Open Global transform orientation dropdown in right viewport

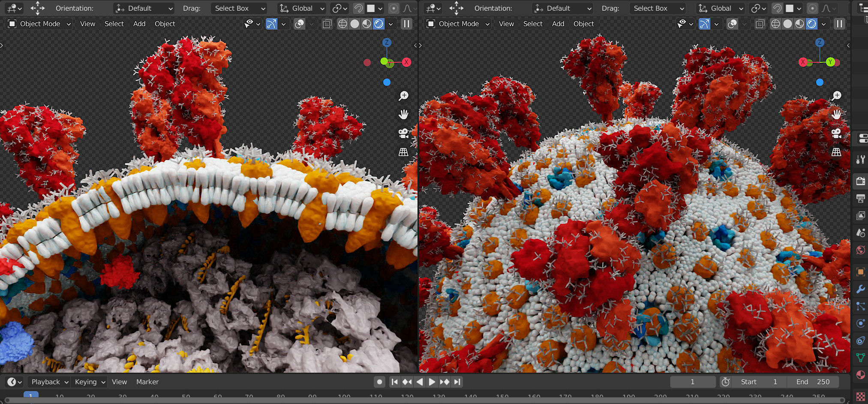click(x=721, y=8)
